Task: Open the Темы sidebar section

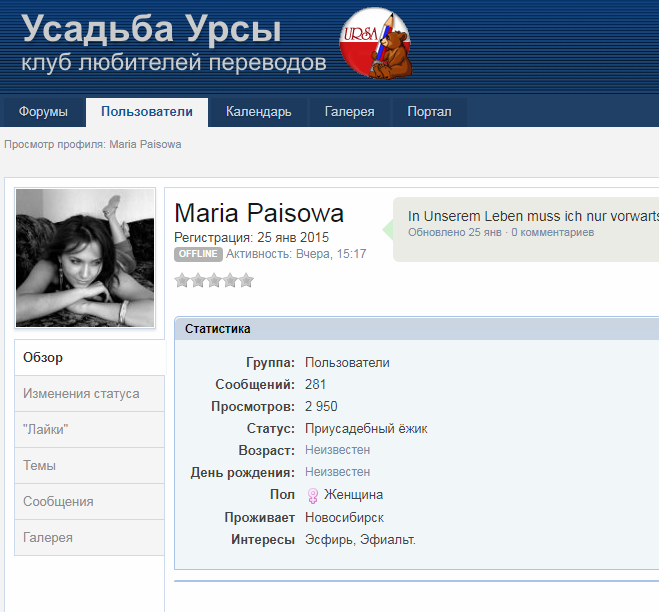Action: click(90, 466)
